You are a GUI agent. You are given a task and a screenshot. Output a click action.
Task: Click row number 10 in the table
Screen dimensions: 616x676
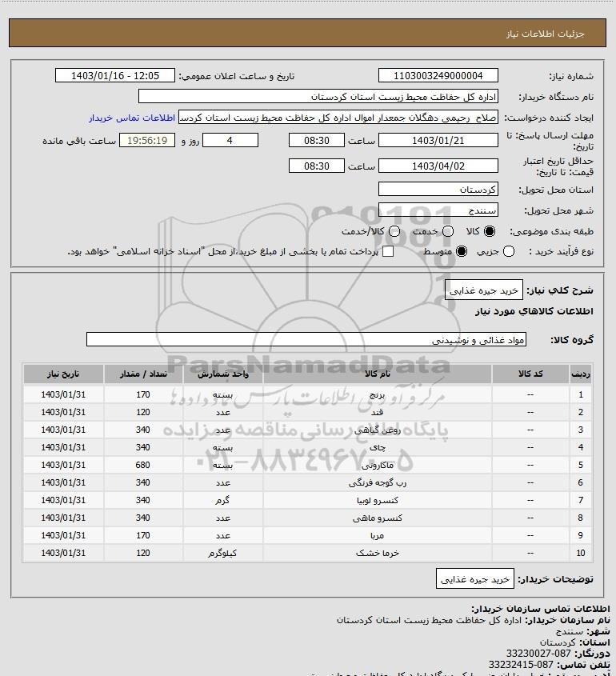click(x=581, y=553)
